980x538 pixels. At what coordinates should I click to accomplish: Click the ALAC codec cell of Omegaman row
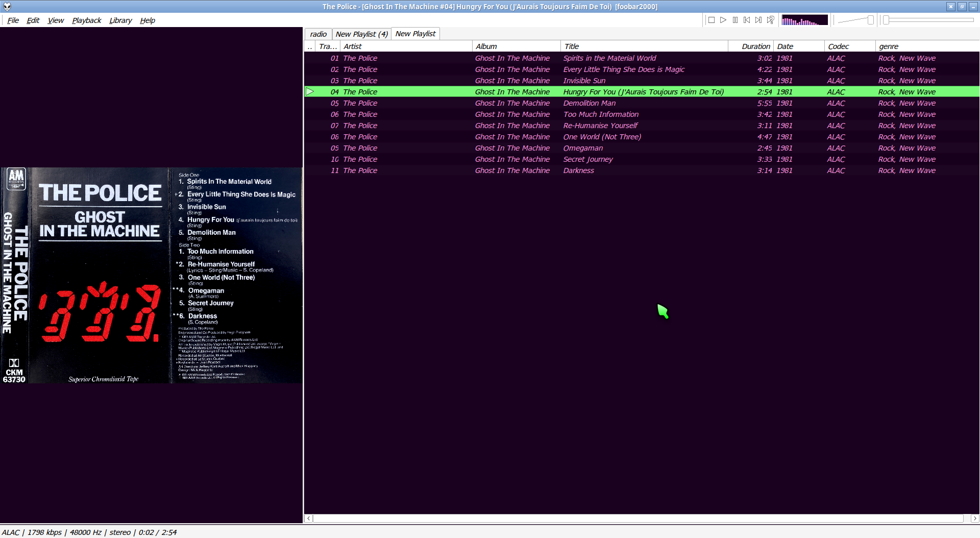(x=836, y=148)
